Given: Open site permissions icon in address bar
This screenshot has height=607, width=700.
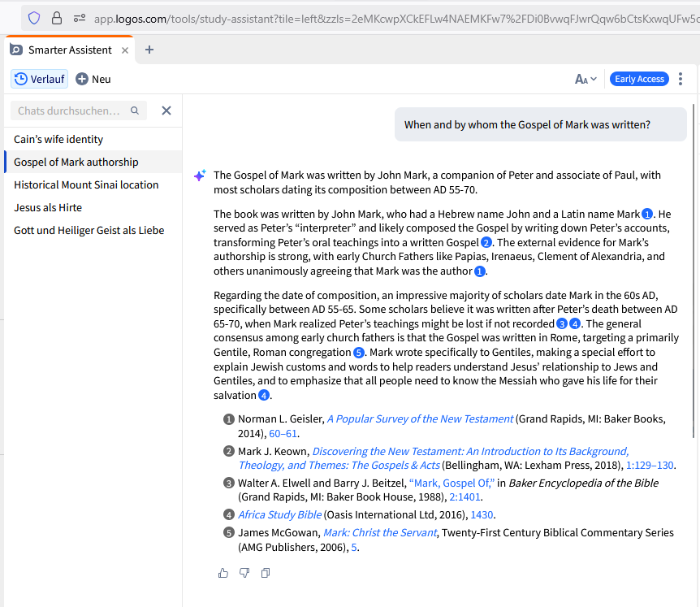Looking at the screenshot, I should click(x=80, y=19).
